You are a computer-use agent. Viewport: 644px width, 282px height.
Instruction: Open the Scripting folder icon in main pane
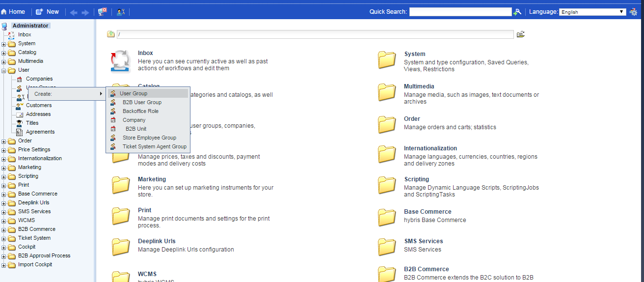[x=387, y=185]
